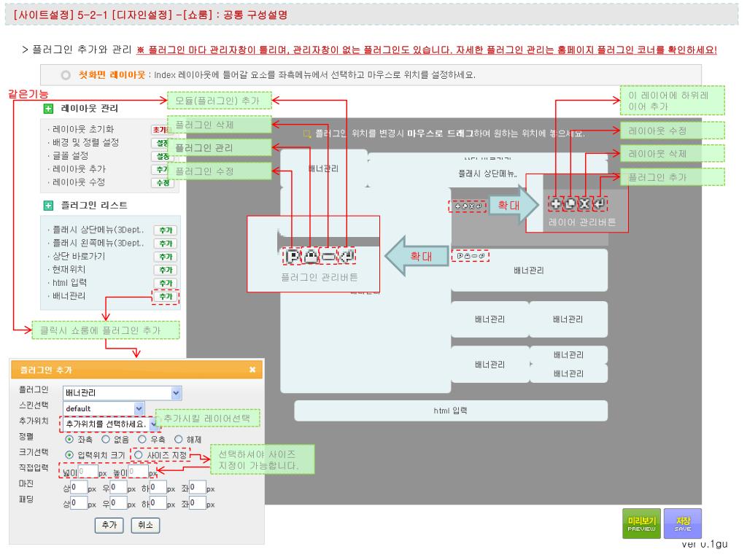747x560 pixels.
Task: Click round bullet icon before 첫화면 레이아웃
Action: click(66, 75)
